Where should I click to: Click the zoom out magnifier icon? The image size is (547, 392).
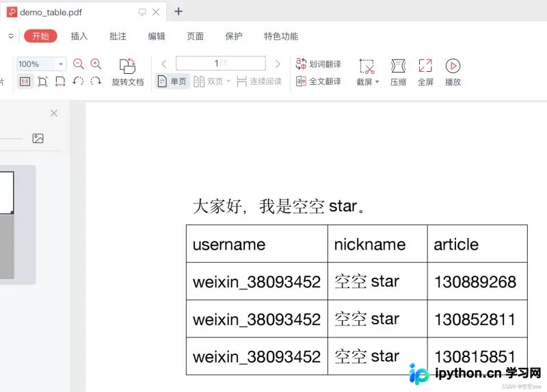pyautogui.click(x=78, y=64)
